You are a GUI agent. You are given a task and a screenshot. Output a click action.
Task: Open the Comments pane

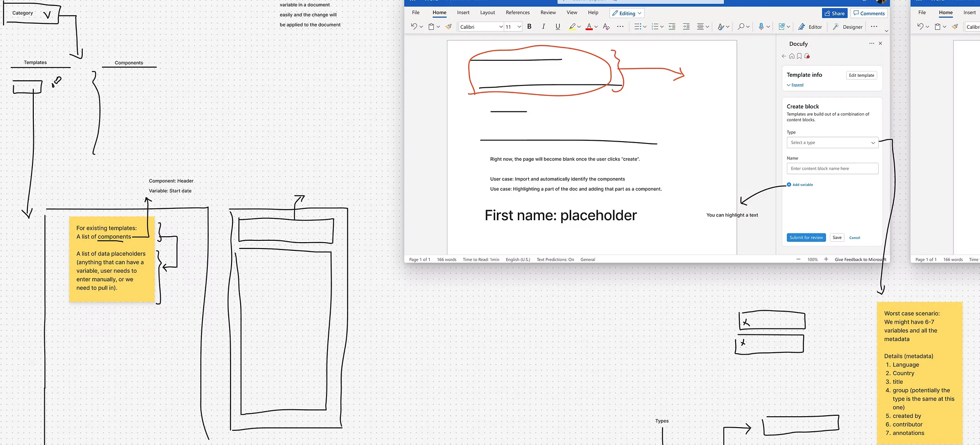[x=869, y=13]
